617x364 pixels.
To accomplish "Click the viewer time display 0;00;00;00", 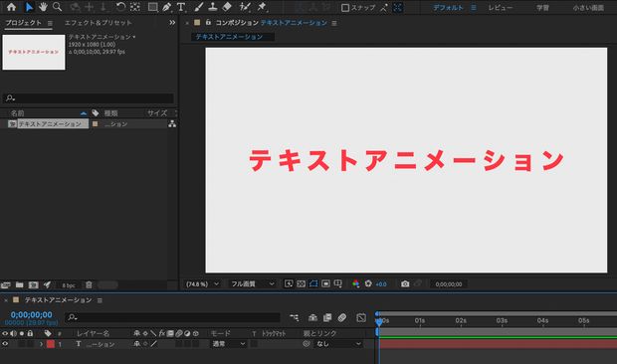I will [449, 284].
